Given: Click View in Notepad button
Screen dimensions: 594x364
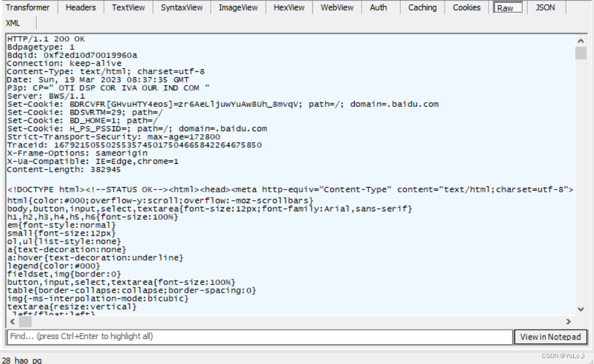Looking at the screenshot, I should pyautogui.click(x=550, y=337).
